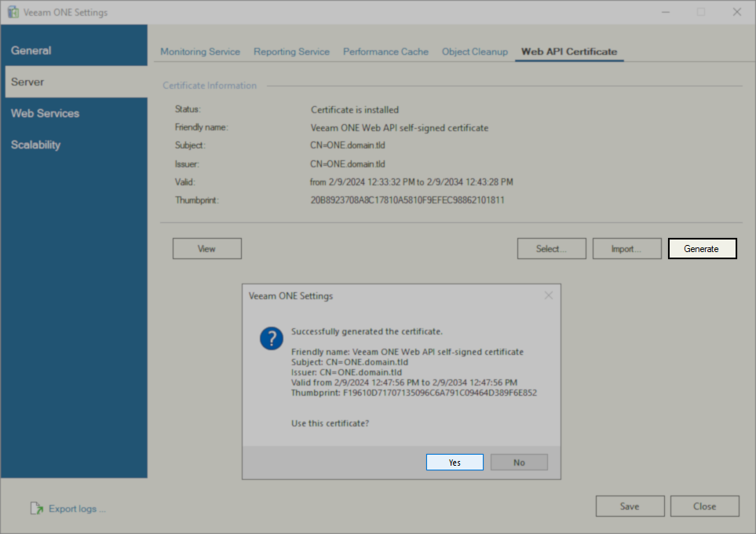
Task: Switch to the Object Cleanup tab
Action: click(475, 52)
